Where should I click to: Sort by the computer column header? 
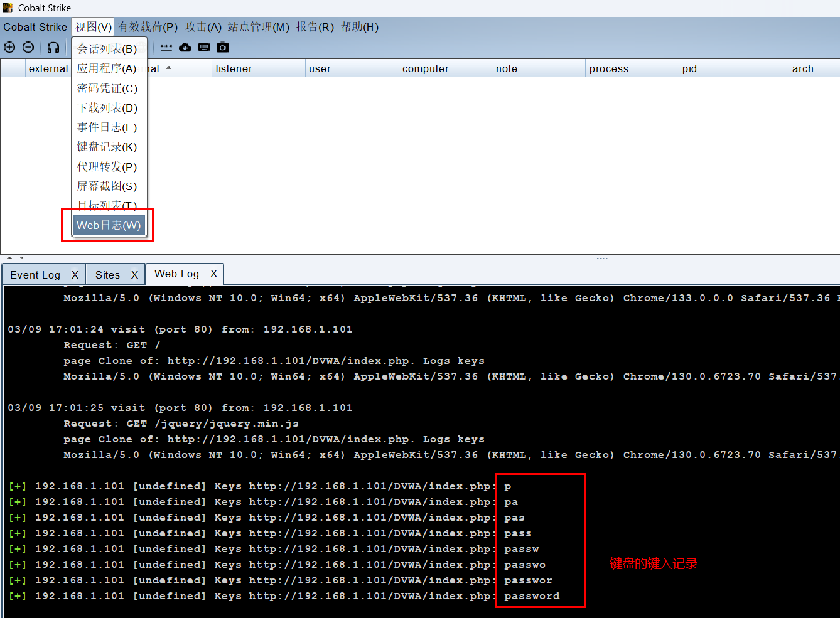[x=445, y=68]
